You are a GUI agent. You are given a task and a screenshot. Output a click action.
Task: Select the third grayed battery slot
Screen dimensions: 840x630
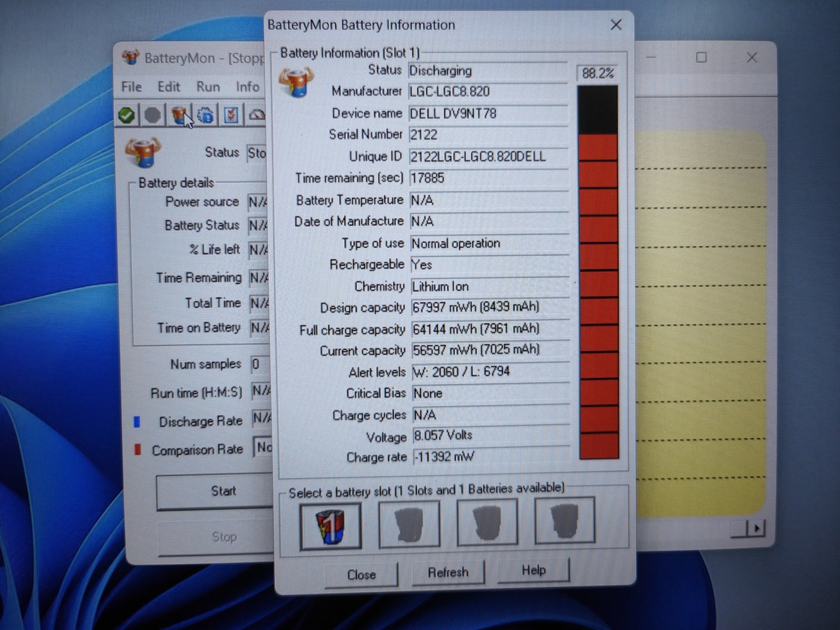pos(487,522)
